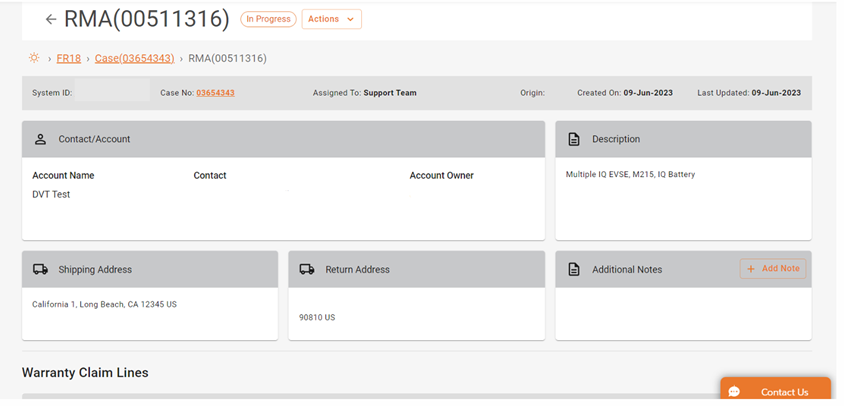The height and width of the screenshot is (406, 844).
Task: Click the person icon in Contact/Account header
Action: pos(40,139)
